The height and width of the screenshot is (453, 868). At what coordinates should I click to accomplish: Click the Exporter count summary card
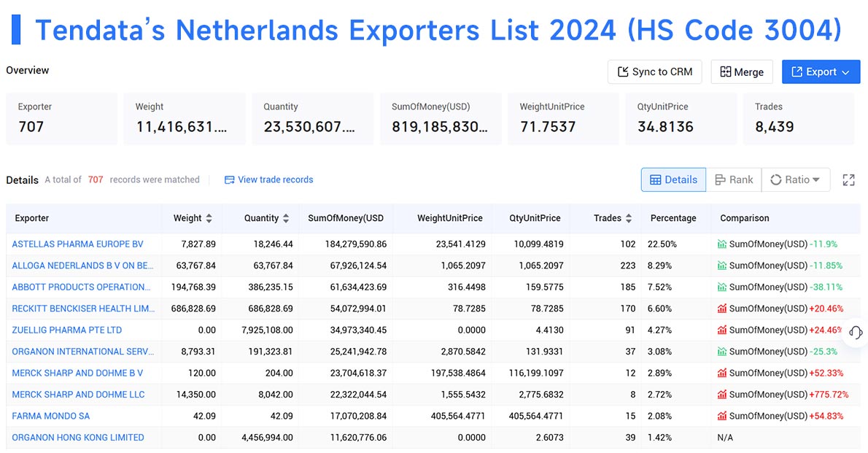61,118
